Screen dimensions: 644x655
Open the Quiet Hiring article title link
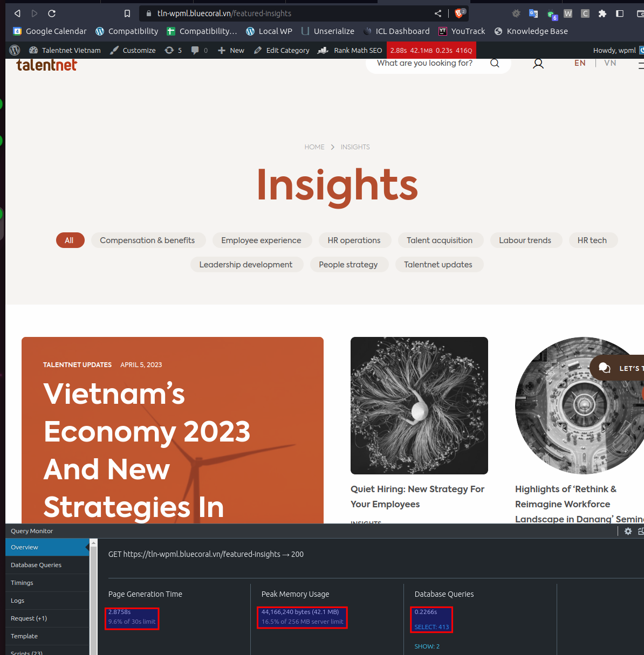coord(417,497)
